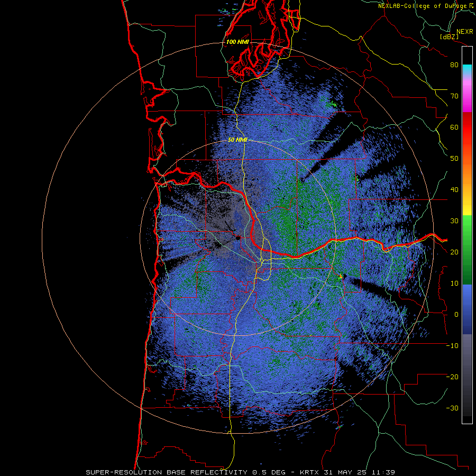
Task: Click the SUPER-RESOLUTION BASE REFLECTIVITY caption text
Action: pyautogui.click(x=168, y=472)
